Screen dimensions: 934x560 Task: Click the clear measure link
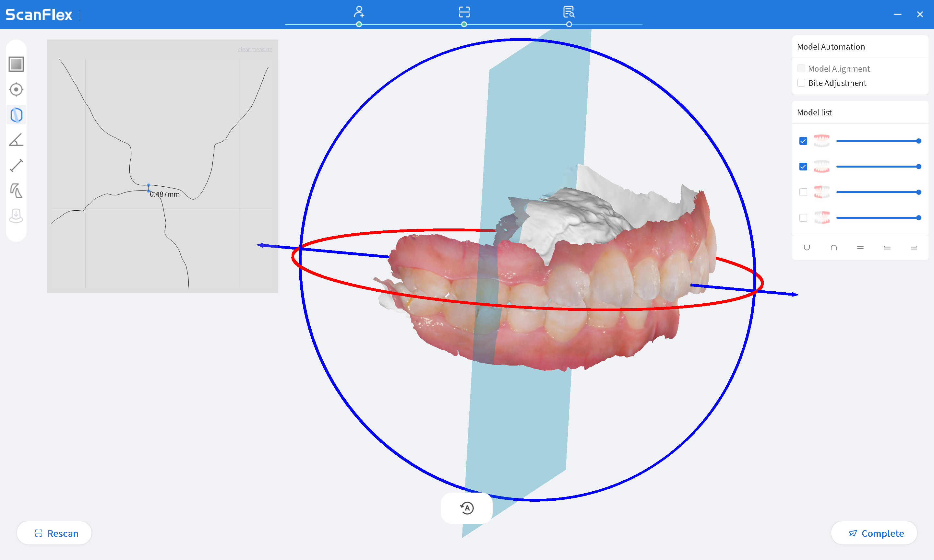(x=255, y=50)
